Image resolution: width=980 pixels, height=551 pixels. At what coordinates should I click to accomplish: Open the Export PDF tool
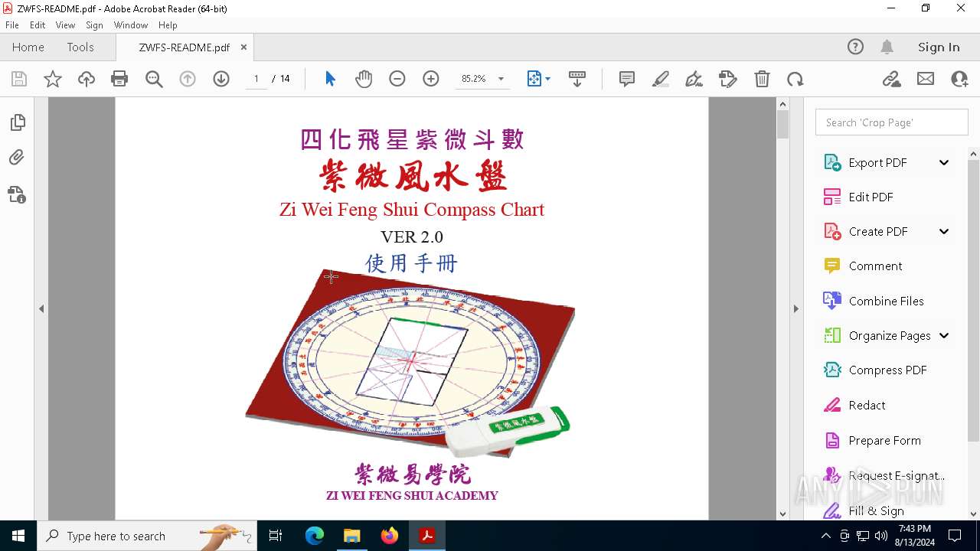(x=877, y=162)
